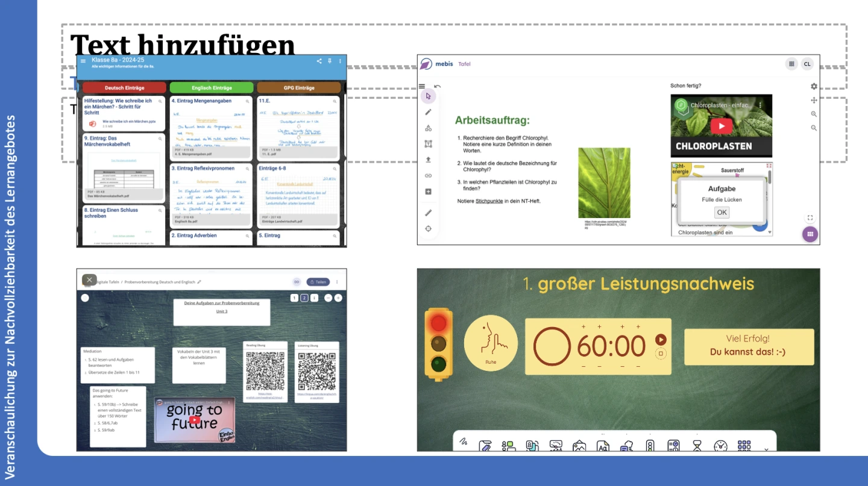Click the analog clock icon in bottom toolbar
The width and height of the screenshot is (868, 486).
tap(720, 446)
